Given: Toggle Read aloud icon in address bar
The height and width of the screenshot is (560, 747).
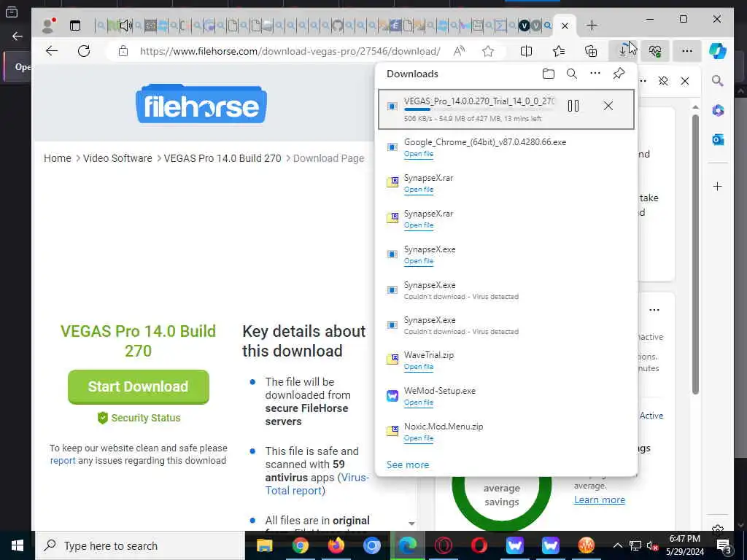Looking at the screenshot, I should point(460,51).
